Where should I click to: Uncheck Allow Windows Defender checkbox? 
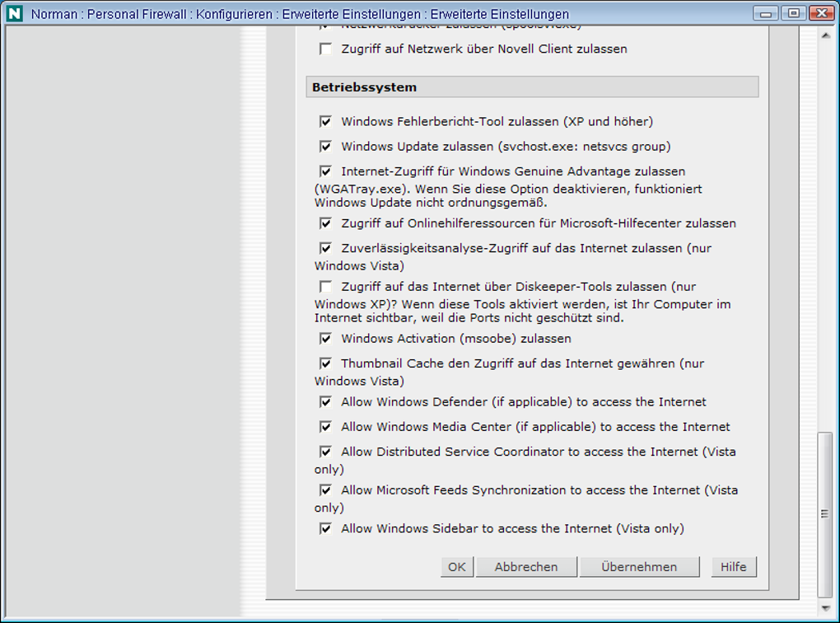[326, 402]
